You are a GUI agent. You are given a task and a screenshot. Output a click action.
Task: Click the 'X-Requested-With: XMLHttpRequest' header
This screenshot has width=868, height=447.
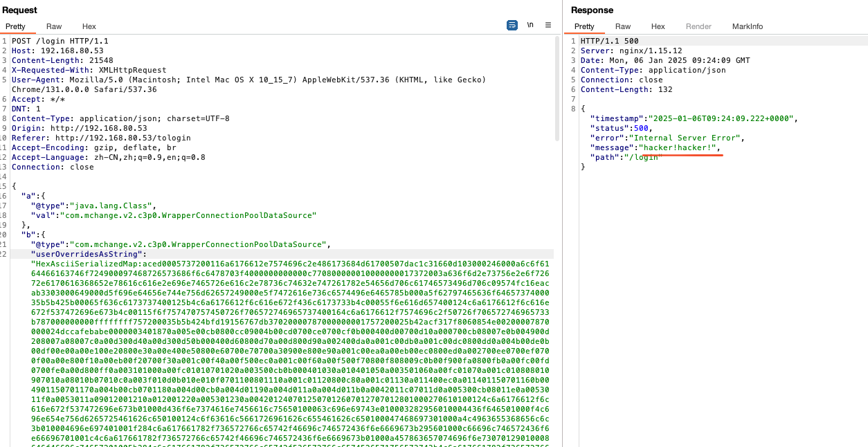[x=89, y=70]
